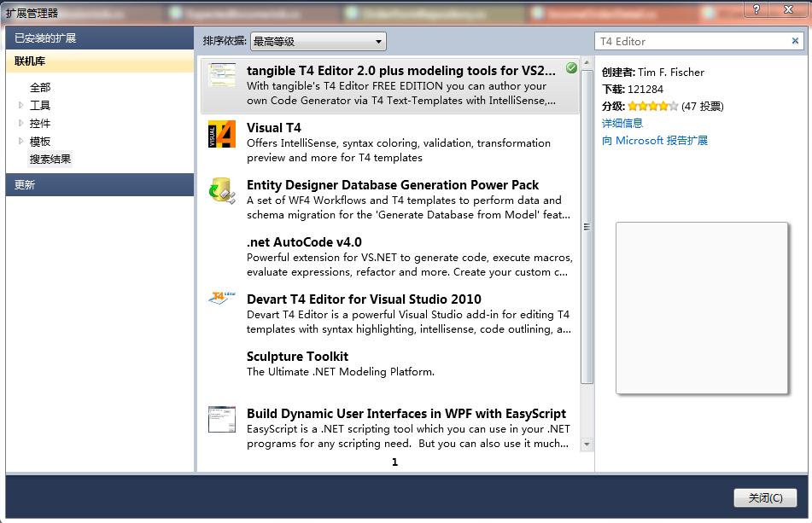This screenshot has width=812, height=523.
Task: Select 工具 category
Action: pyautogui.click(x=40, y=106)
